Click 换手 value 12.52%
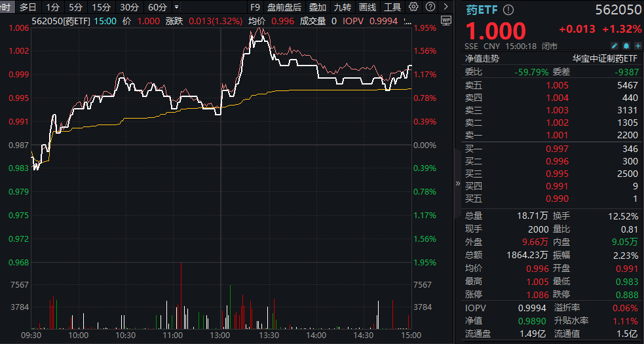This screenshot has height=344, width=644. pos(624,216)
